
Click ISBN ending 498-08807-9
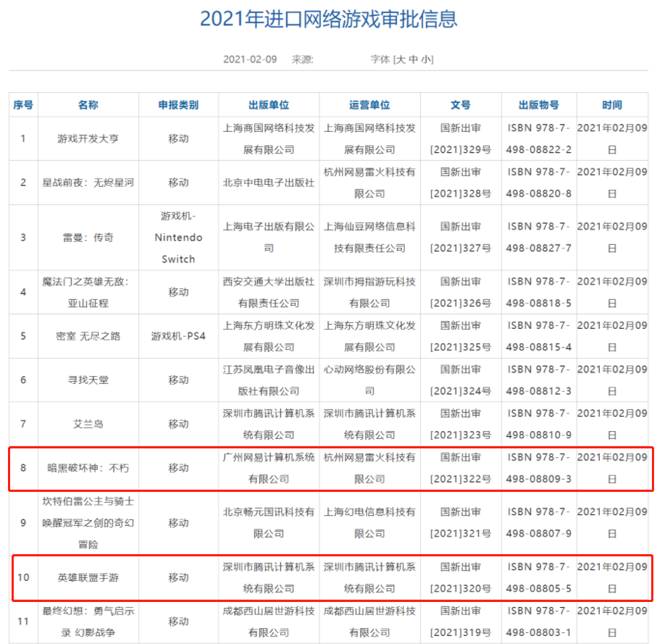point(539,534)
